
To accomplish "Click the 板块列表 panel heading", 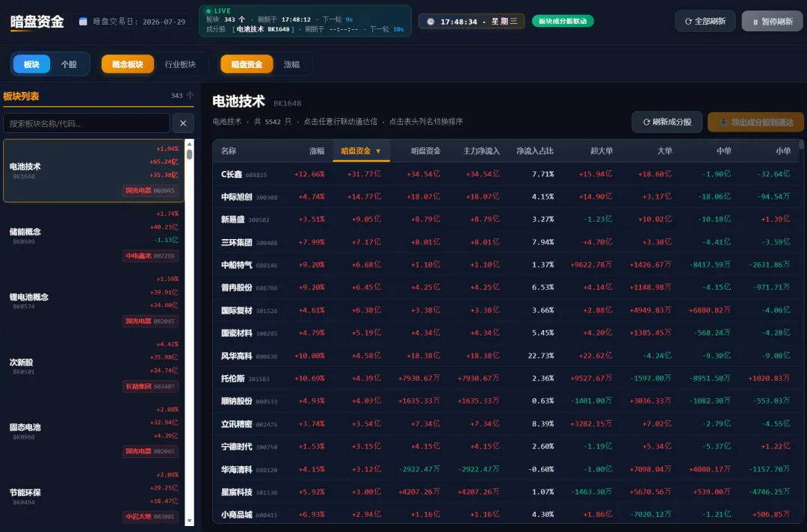I will coord(21,96).
